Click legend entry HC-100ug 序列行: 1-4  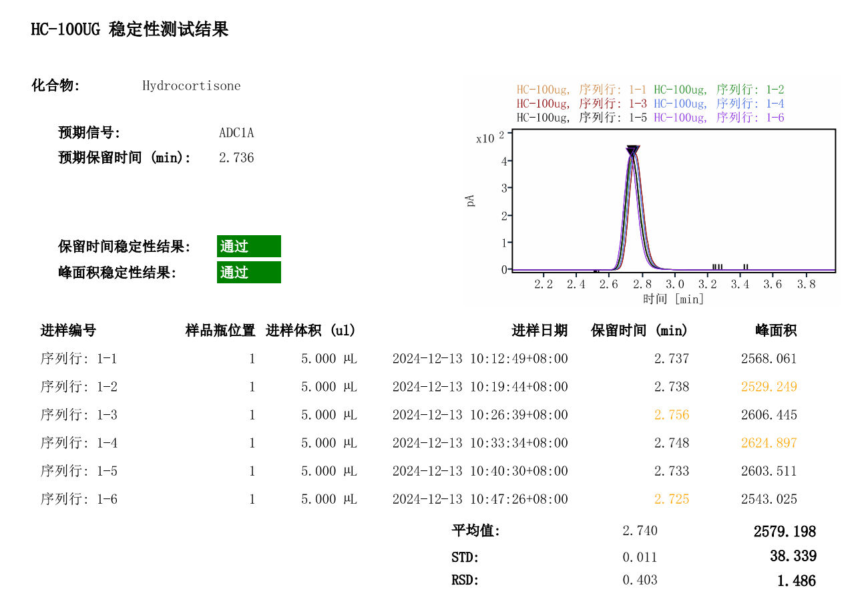719,104
